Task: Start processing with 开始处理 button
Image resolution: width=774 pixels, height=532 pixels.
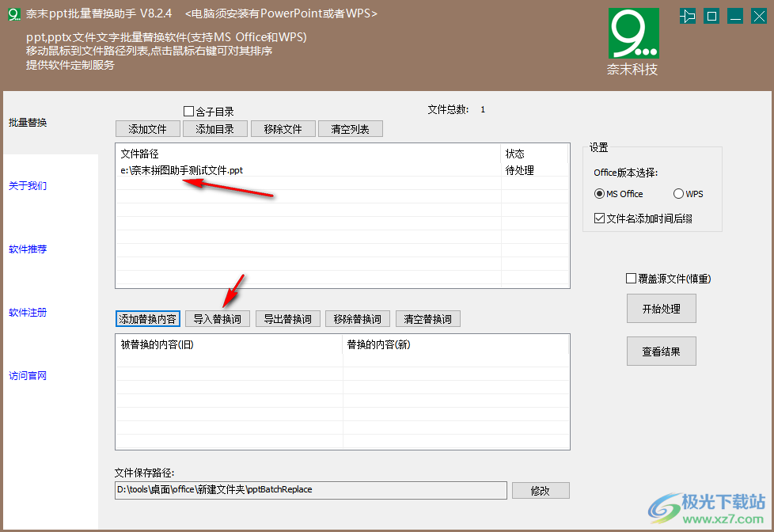Action: click(x=662, y=309)
